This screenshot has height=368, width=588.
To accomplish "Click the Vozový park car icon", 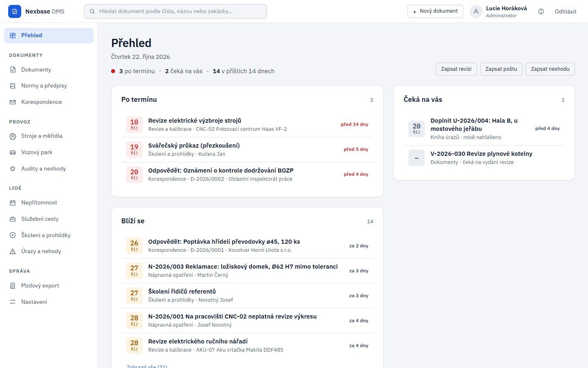I will pyautogui.click(x=13, y=153).
